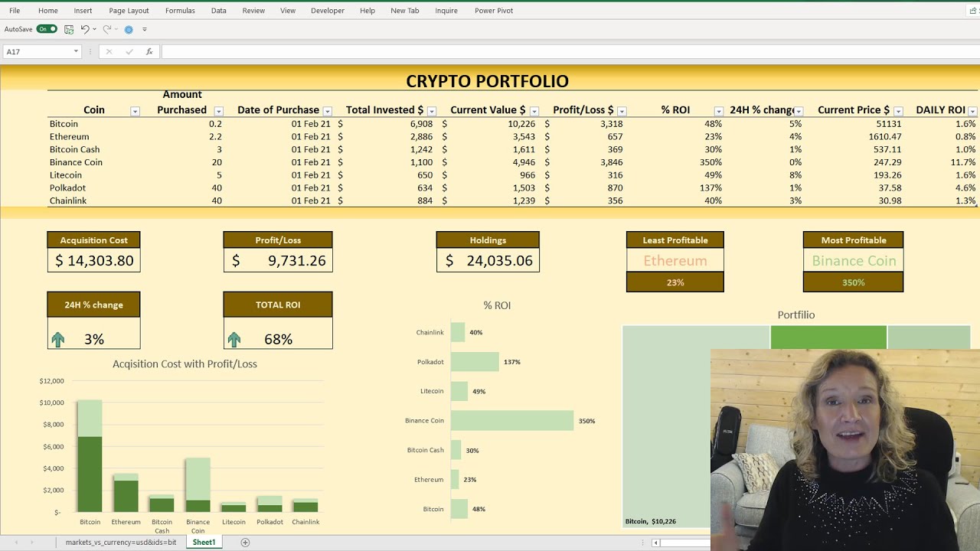The image size is (980, 551).
Task: Open the Help tab
Action: click(367, 11)
